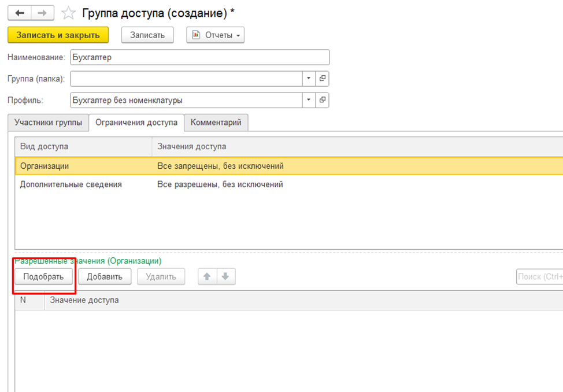Click Записать и закрыть button

coord(58,35)
